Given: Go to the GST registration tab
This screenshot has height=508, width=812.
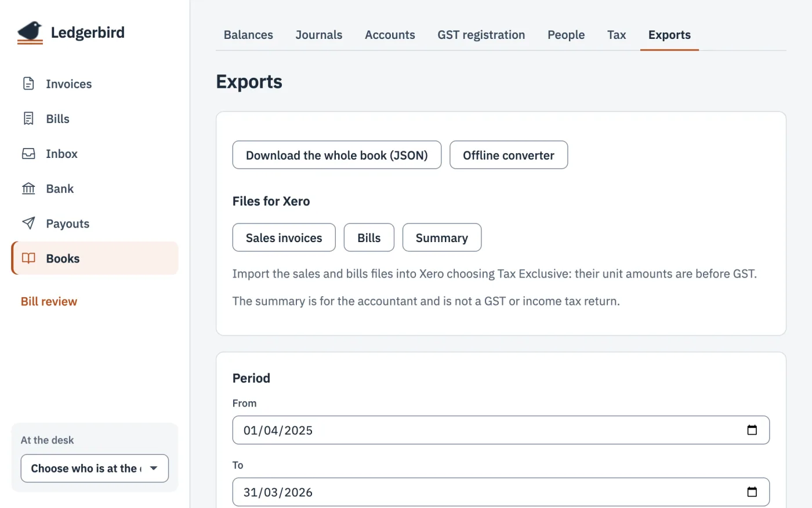Looking at the screenshot, I should [x=481, y=35].
